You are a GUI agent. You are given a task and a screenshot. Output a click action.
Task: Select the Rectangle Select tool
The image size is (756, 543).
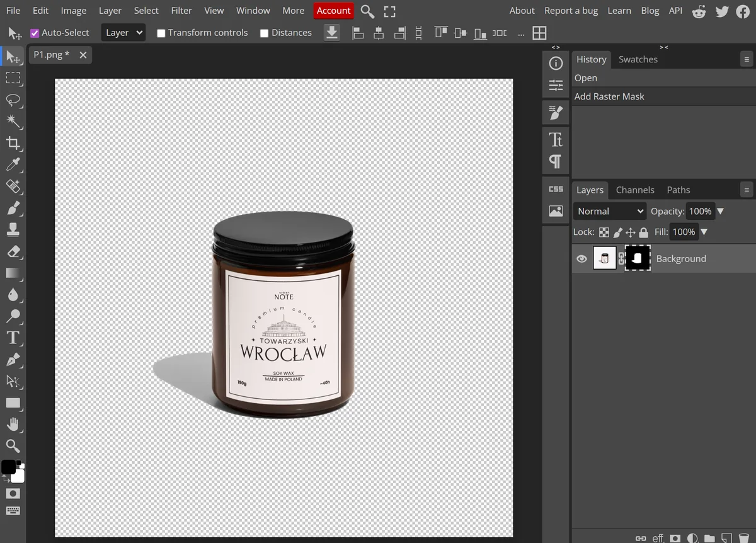[x=13, y=78]
